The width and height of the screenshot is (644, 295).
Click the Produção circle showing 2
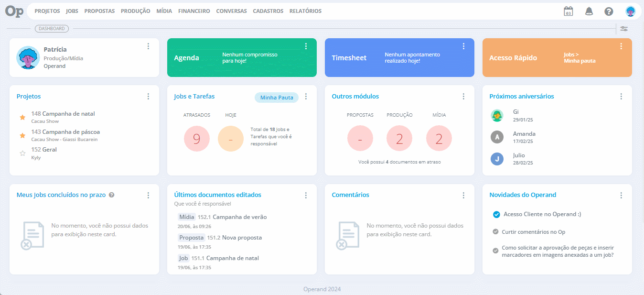399,139
